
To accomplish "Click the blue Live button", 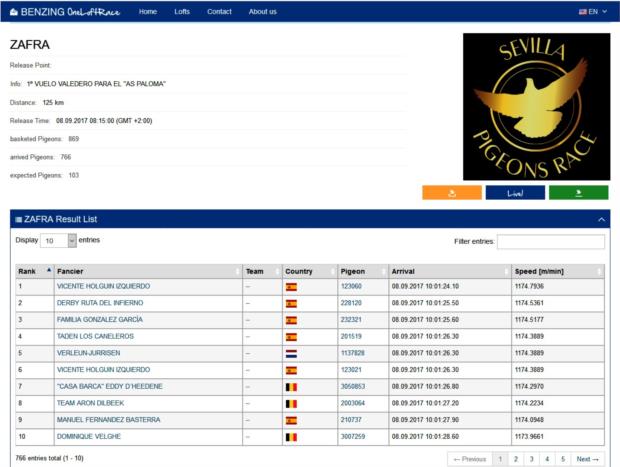I will tap(515, 193).
